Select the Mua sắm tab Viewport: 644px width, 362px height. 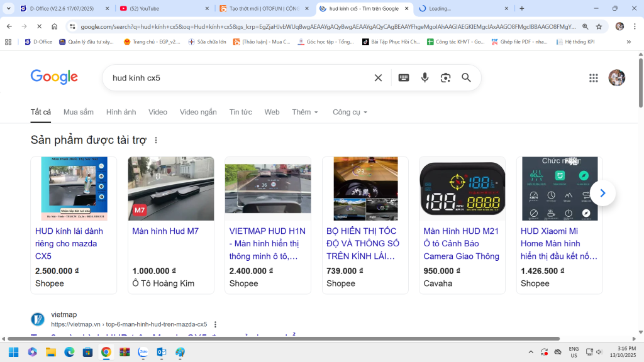pyautogui.click(x=79, y=112)
